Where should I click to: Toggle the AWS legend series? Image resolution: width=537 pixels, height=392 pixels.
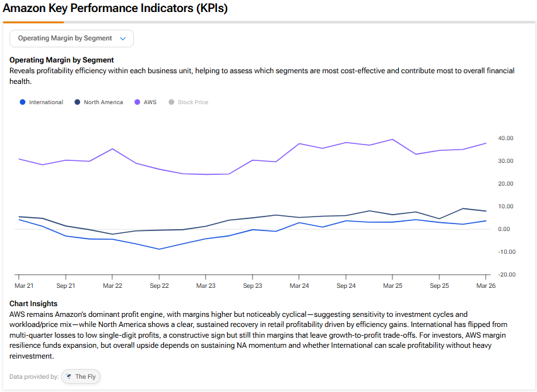coord(146,102)
